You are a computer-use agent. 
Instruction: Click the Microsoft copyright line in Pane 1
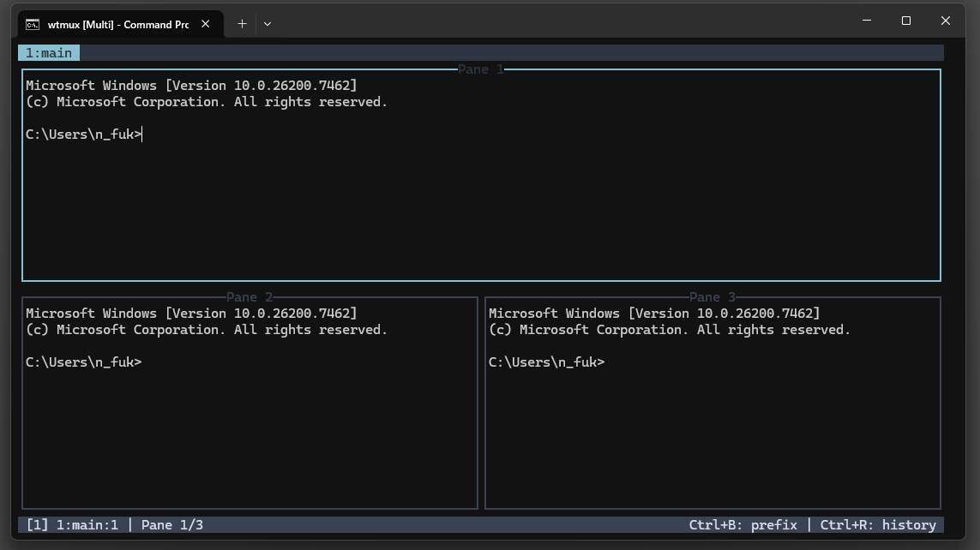[207, 102]
